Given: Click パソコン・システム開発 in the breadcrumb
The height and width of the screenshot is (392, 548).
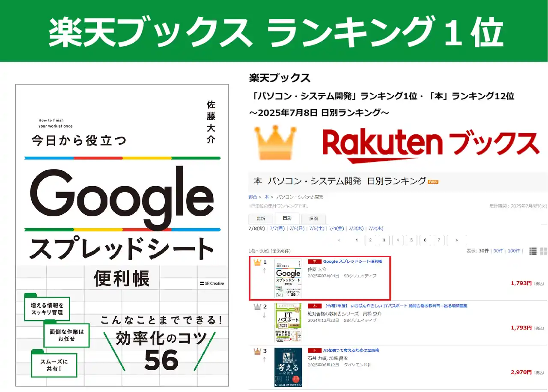Looking at the screenshot, I should [x=300, y=197].
